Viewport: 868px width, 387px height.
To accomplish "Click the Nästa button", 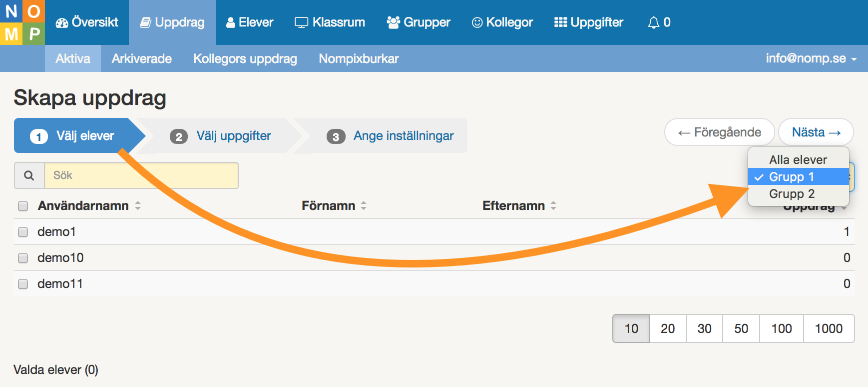I will point(816,132).
